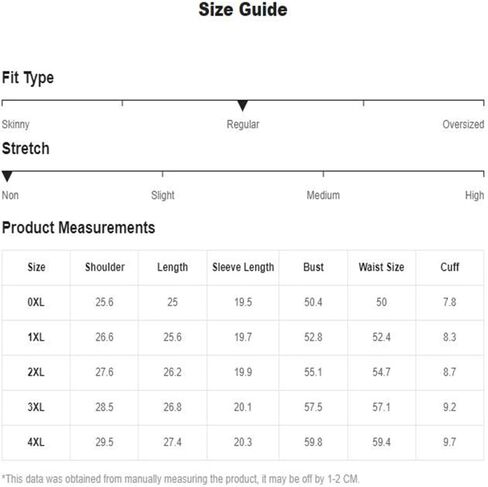
Task: Click the Product Measurements heading
Action: tap(78, 228)
